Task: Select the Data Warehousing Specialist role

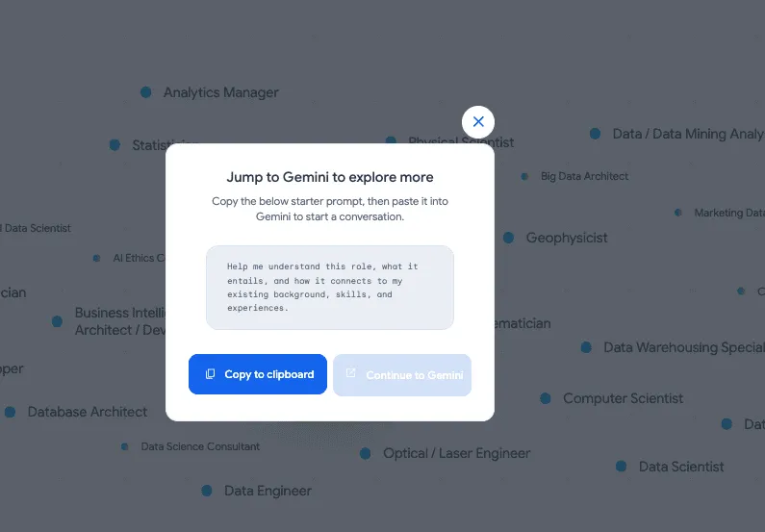Action: coord(684,347)
